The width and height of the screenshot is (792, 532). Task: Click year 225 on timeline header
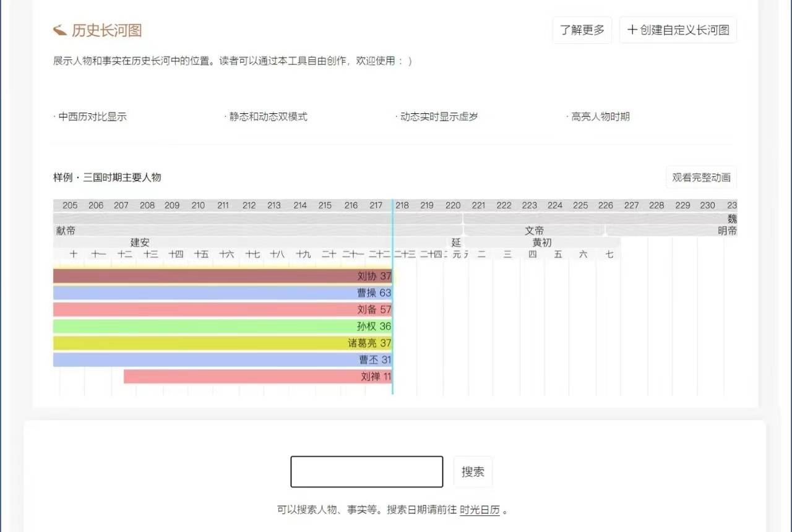[580, 205]
